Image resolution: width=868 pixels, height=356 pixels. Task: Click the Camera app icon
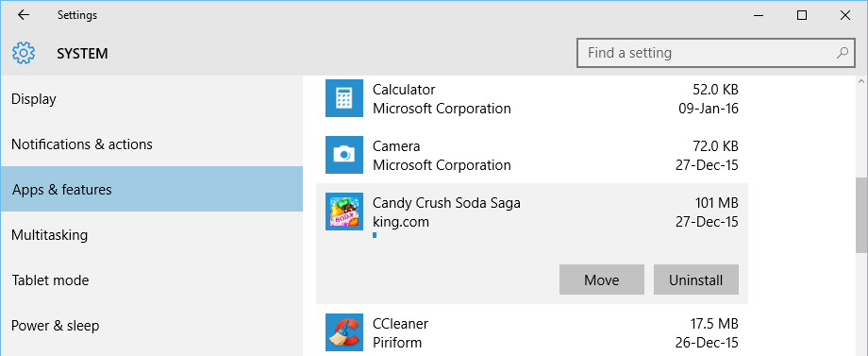pos(344,155)
